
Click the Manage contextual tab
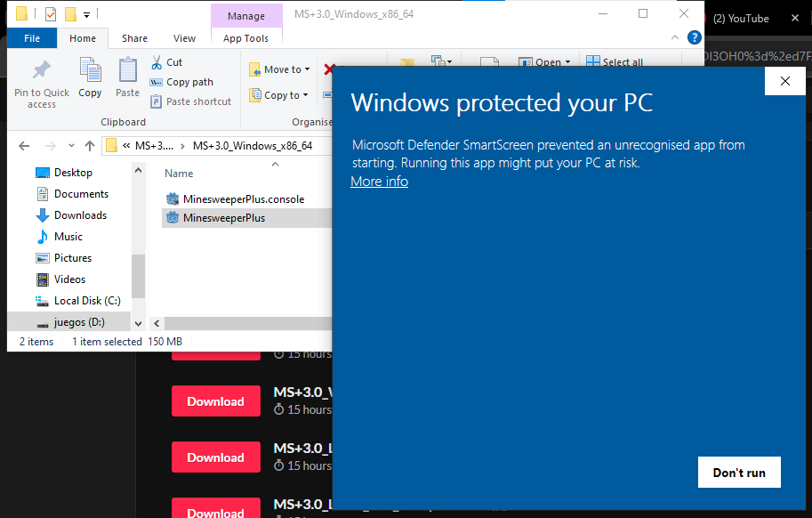246,16
